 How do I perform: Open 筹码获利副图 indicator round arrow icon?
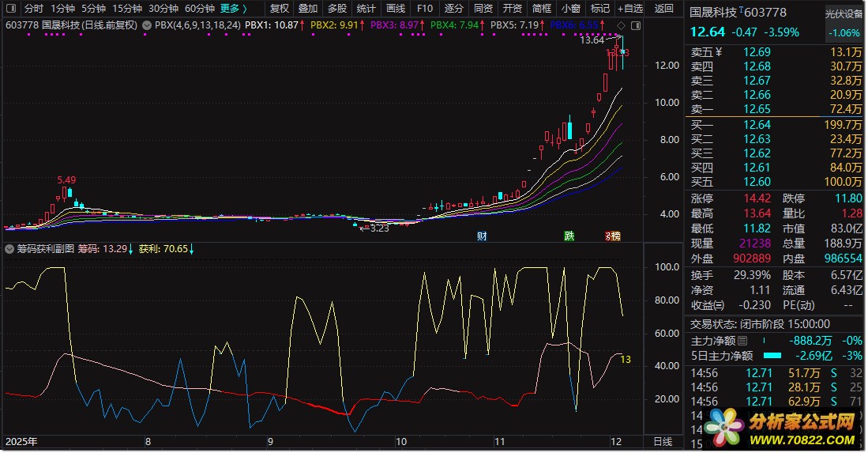click(x=9, y=249)
